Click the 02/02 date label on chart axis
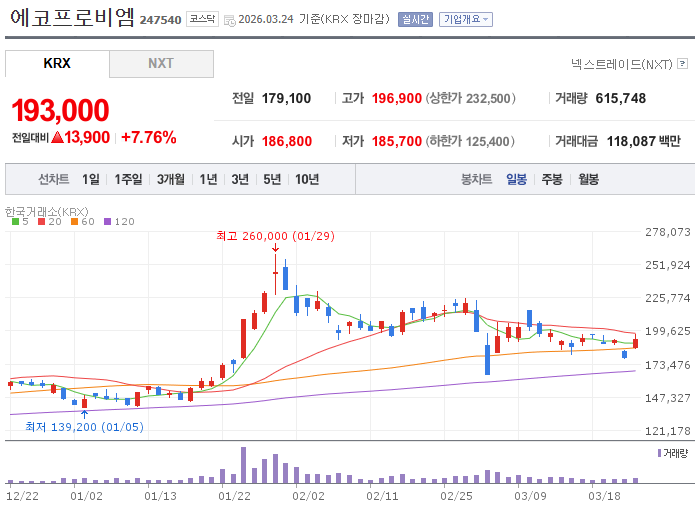Image resolution: width=695 pixels, height=512 pixels. 308,496
